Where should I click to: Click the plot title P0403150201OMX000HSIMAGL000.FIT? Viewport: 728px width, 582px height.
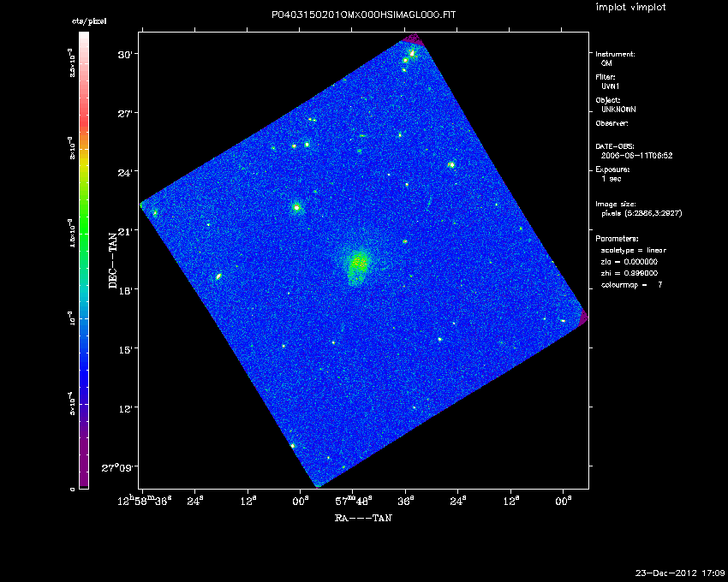363,15
